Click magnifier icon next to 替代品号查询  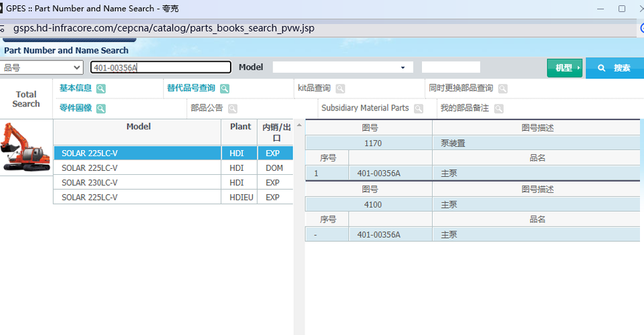tap(225, 88)
